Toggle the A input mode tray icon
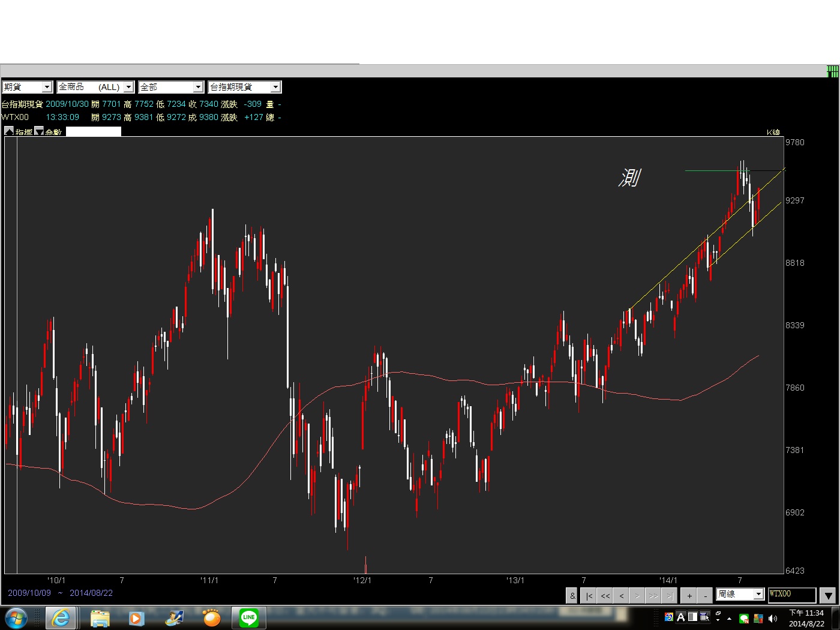Viewport: 840px width, 630px height. click(681, 617)
